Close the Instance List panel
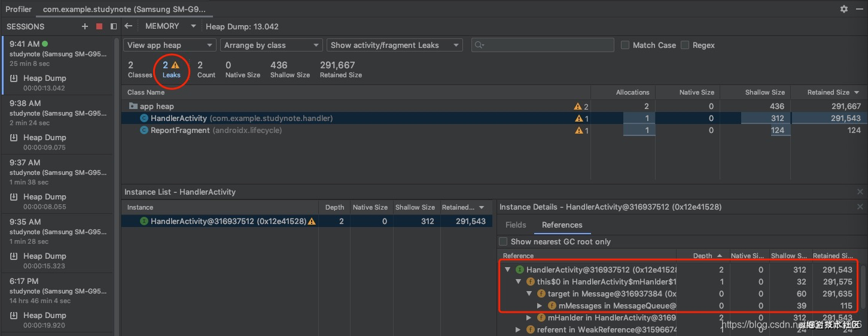This screenshot has width=868, height=336. 860,192
